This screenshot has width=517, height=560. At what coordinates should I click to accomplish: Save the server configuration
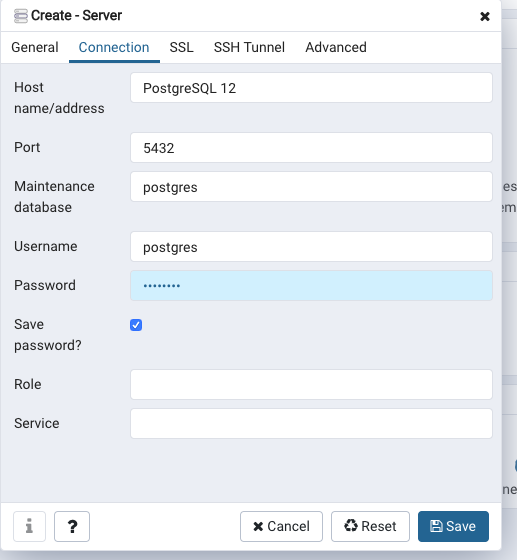453,526
